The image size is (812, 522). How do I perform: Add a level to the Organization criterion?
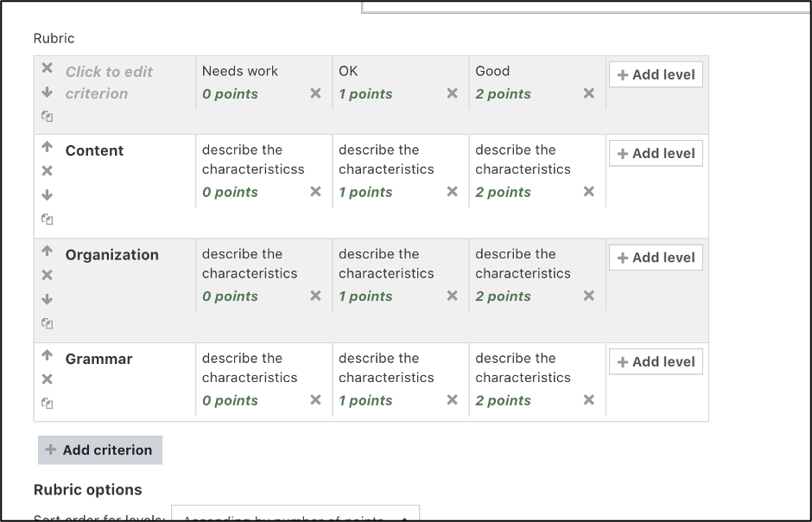[x=655, y=257]
